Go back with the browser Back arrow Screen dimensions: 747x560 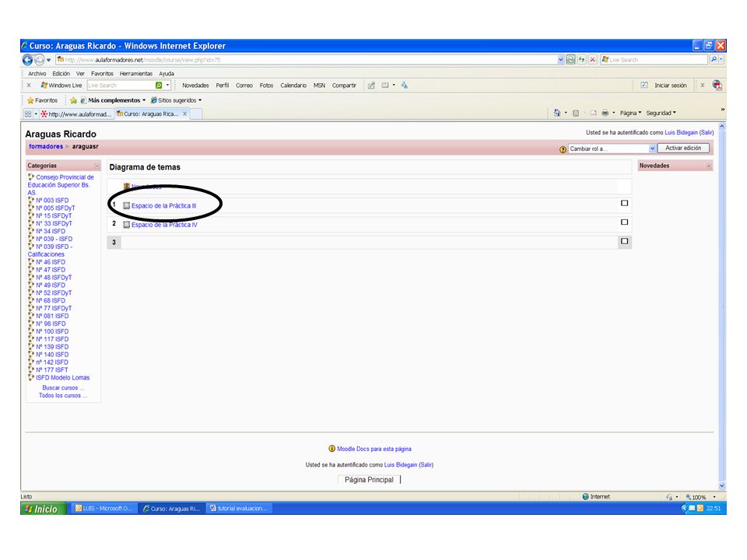click(x=27, y=60)
